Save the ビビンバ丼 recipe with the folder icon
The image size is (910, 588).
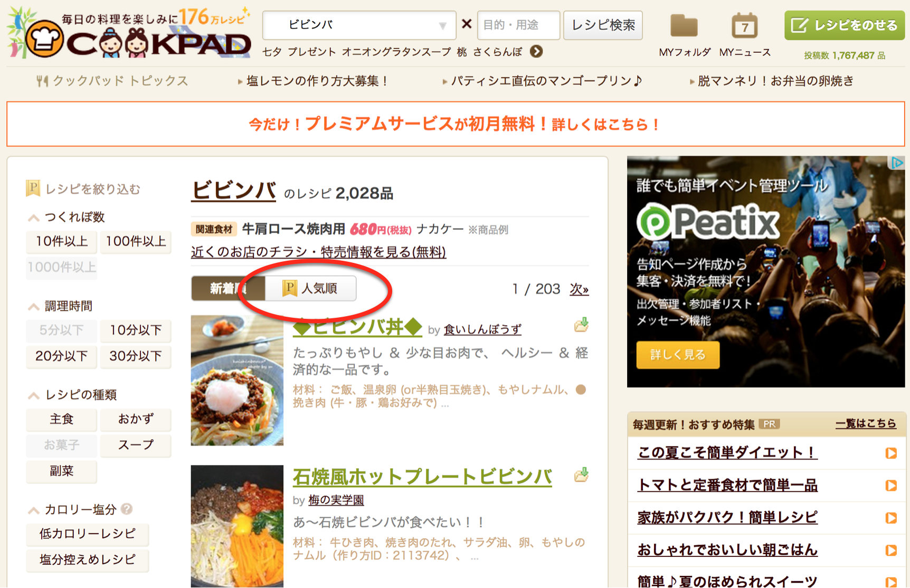[x=581, y=325]
